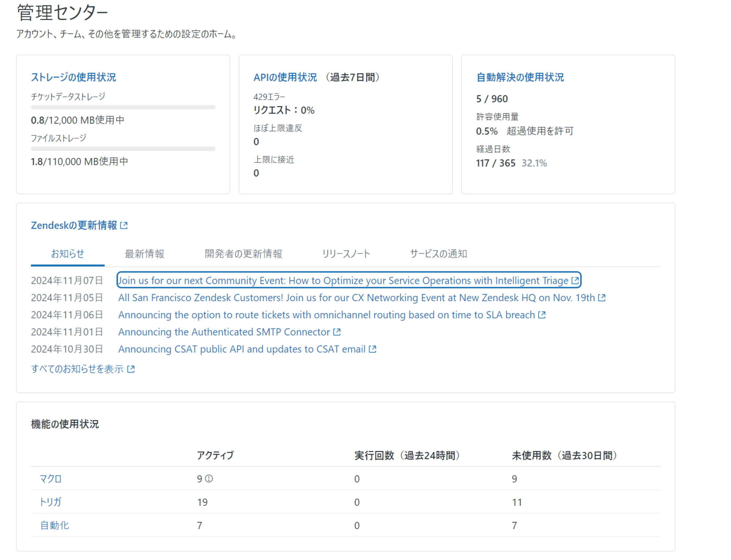The image size is (731, 560).
Task: Click the 許容使用量 label
Action: (x=497, y=117)
